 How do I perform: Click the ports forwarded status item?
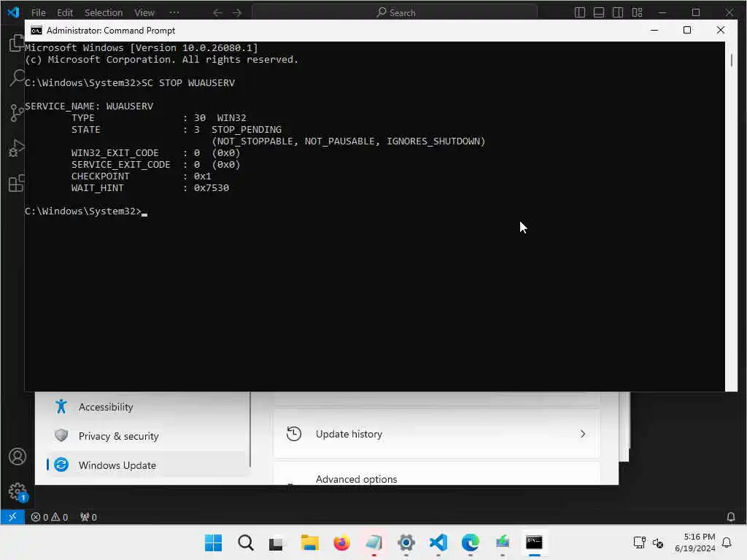[88, 517]
